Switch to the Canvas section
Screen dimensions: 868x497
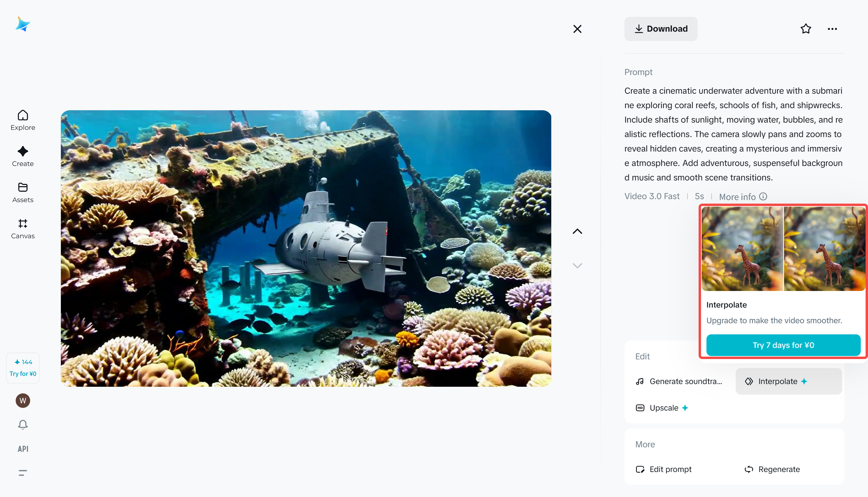[x=23, y=228]
